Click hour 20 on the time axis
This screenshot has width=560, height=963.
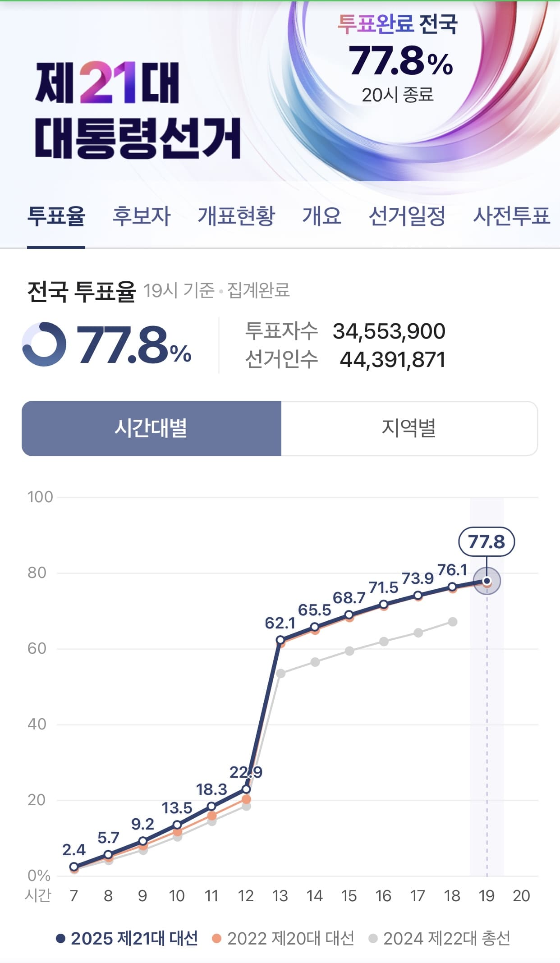click(521, 896)
